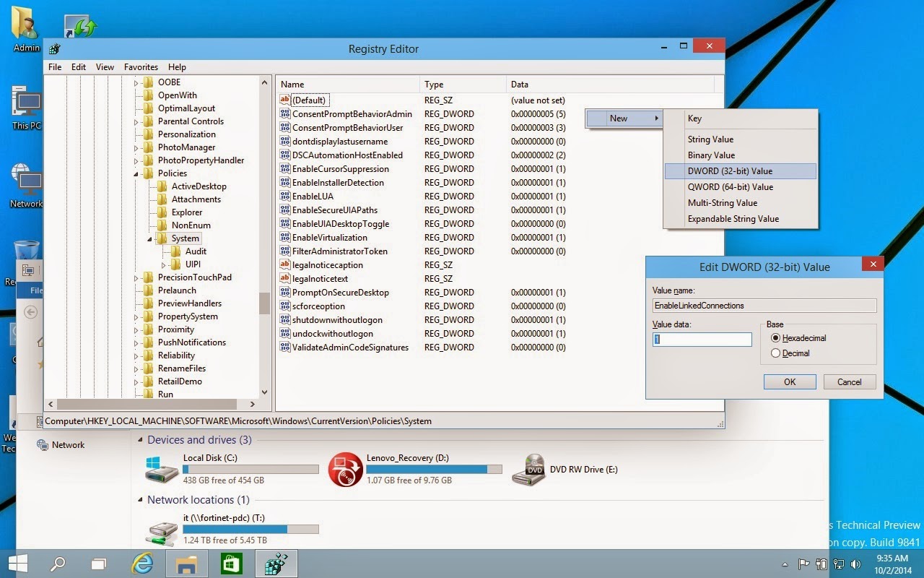Click the Value data input field

tap(702, 339)
